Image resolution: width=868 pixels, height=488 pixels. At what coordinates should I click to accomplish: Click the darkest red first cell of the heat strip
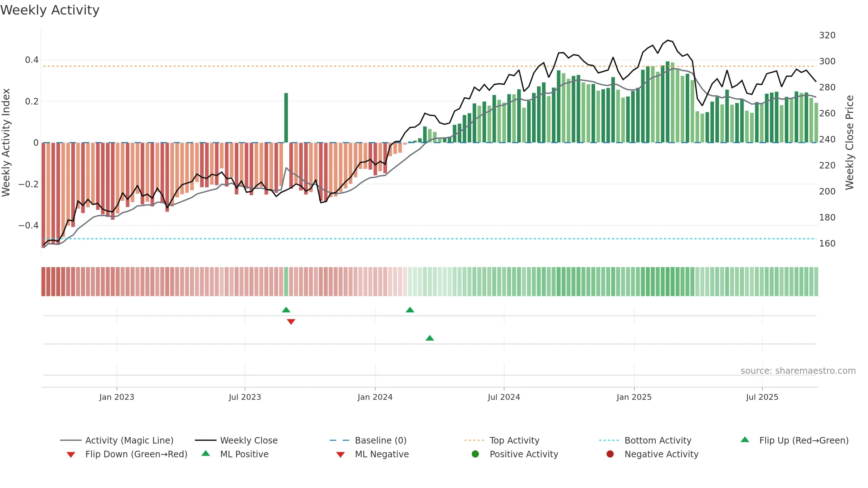tap(43, 282)
